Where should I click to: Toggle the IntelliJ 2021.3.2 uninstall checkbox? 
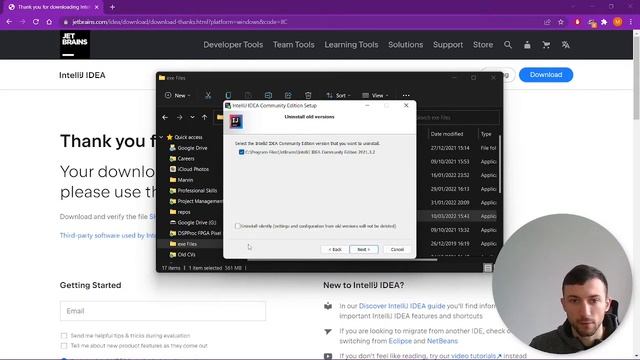pos(241,152)
